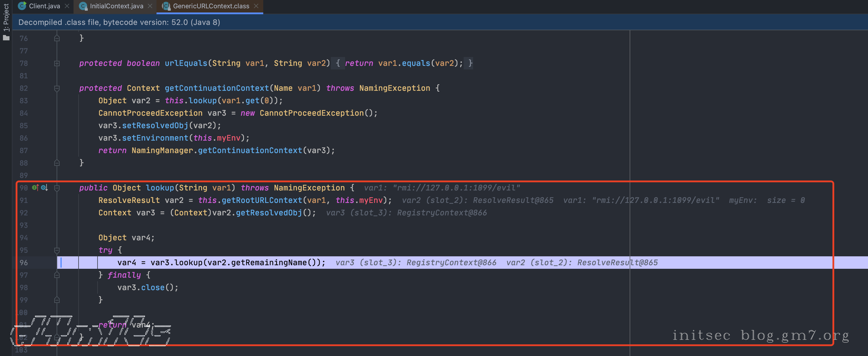Collapse the lookup method fold at line 90
This screenshot has width=868, height=356.
[x=57, y=188]
